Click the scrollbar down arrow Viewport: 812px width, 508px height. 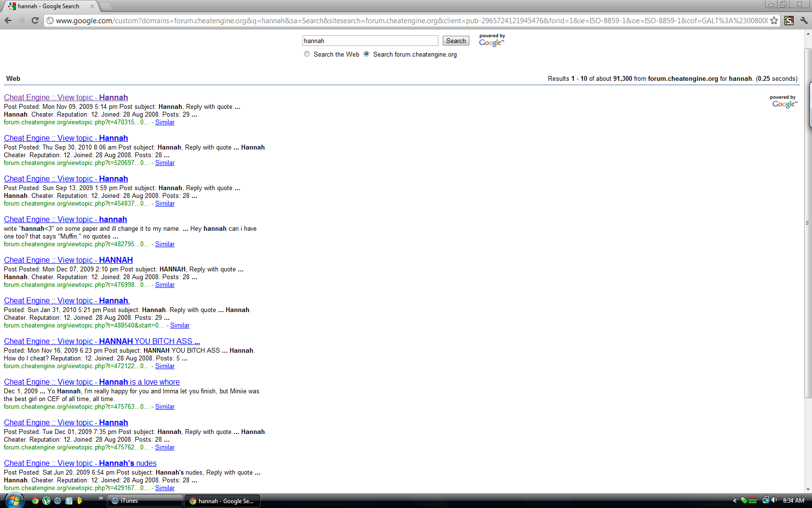pyautogui.click(x=808, y=489)
